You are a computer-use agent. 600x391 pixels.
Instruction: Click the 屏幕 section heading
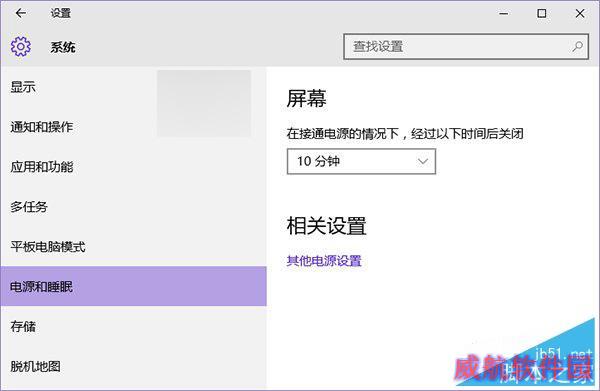click(x=307, y=99)
